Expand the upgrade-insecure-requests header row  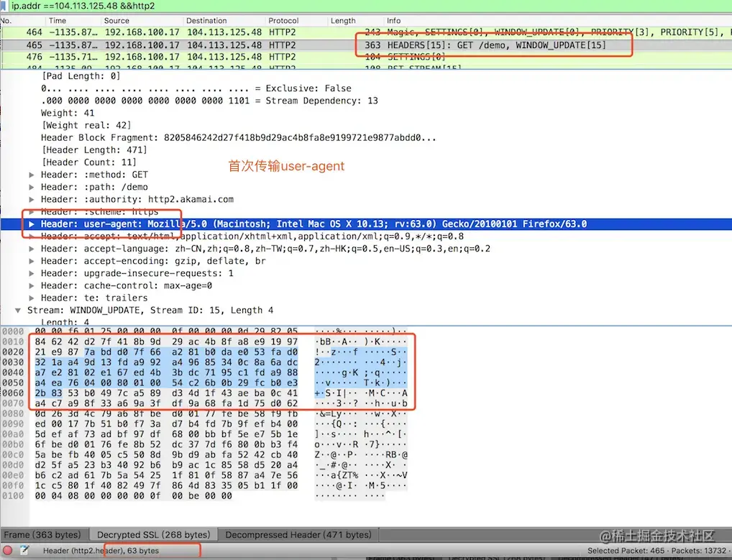coord(31,273)
